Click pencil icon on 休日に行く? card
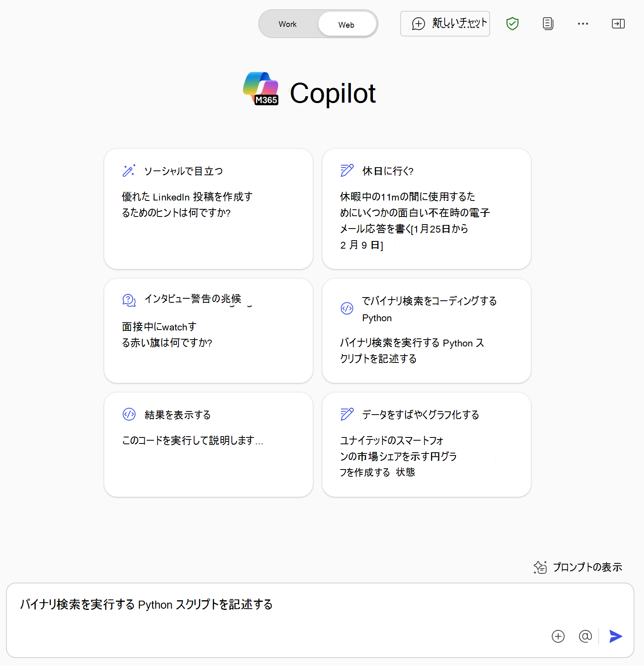The width and height of the screenshot is (644, 666). click(347, 170)
